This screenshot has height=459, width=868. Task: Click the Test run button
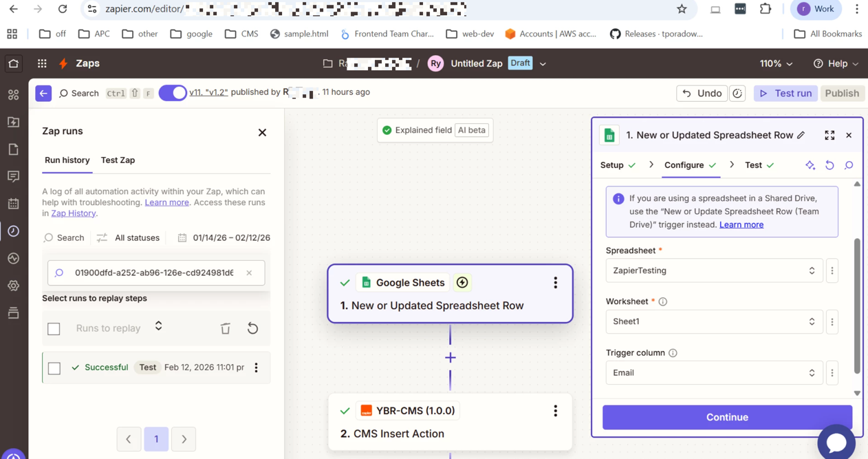click(x=785, y=94)
